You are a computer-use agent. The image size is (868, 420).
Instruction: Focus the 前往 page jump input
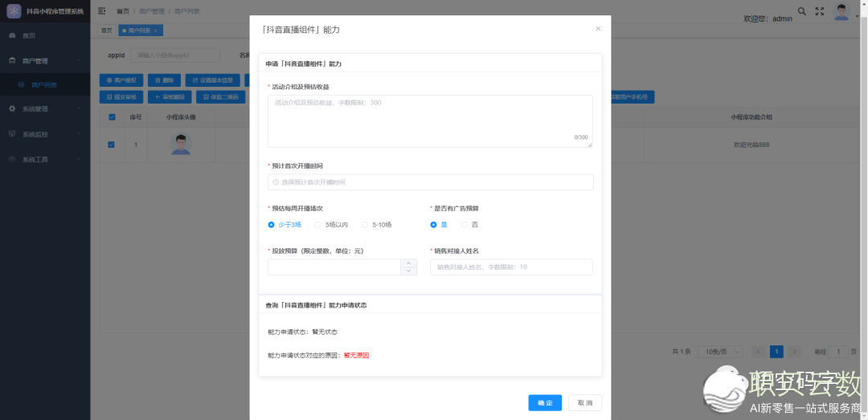tap(838, 352)
